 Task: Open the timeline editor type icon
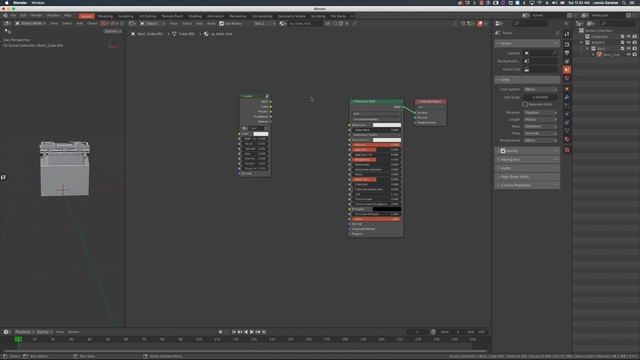point(7,332)
